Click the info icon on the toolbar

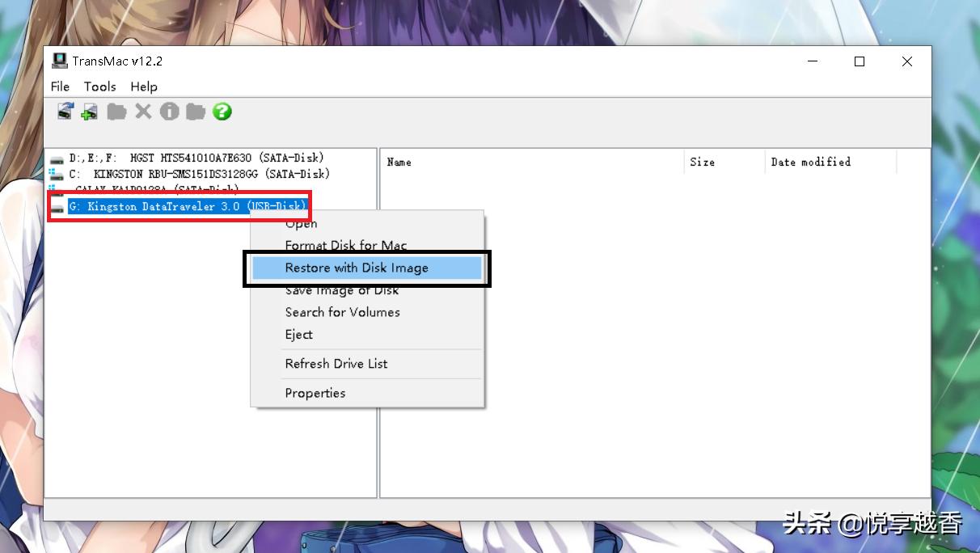[x=169, y=112]
